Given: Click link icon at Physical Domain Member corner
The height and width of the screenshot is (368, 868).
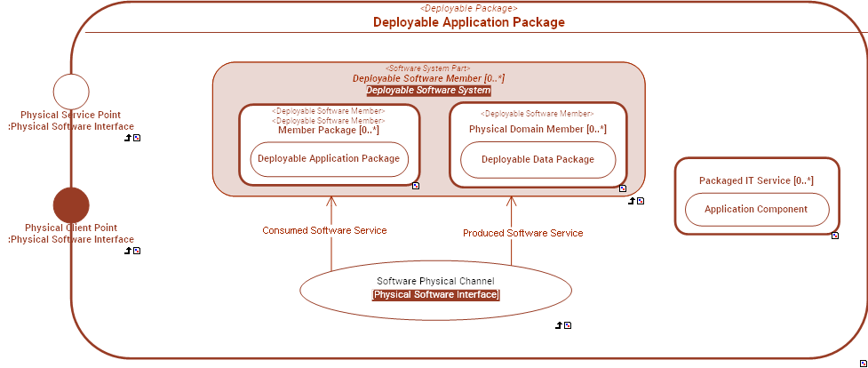Looking at the screenshot, I should coord(623,188).
